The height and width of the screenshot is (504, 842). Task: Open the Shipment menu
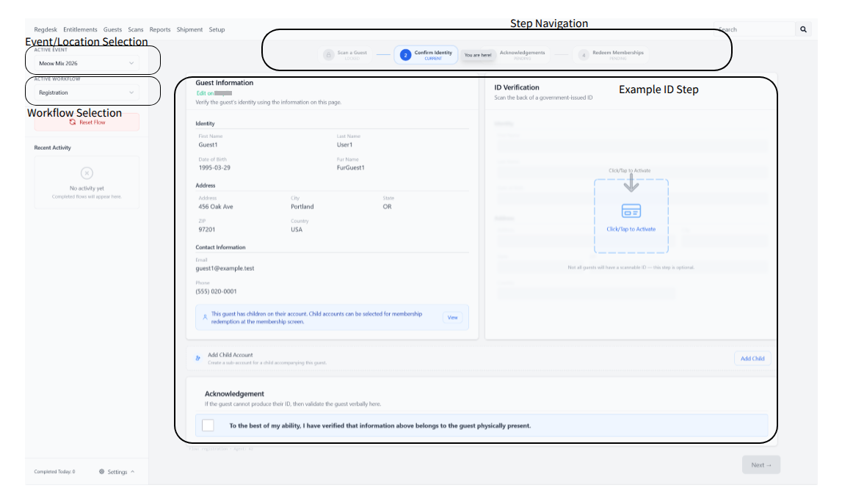tap(189, 29)
